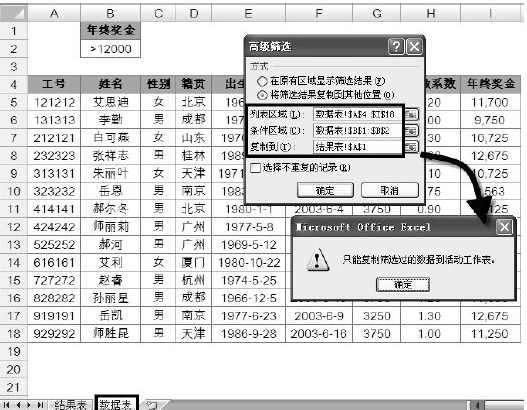Click birth date cell 1977-5-8

(x=249, y=227)
